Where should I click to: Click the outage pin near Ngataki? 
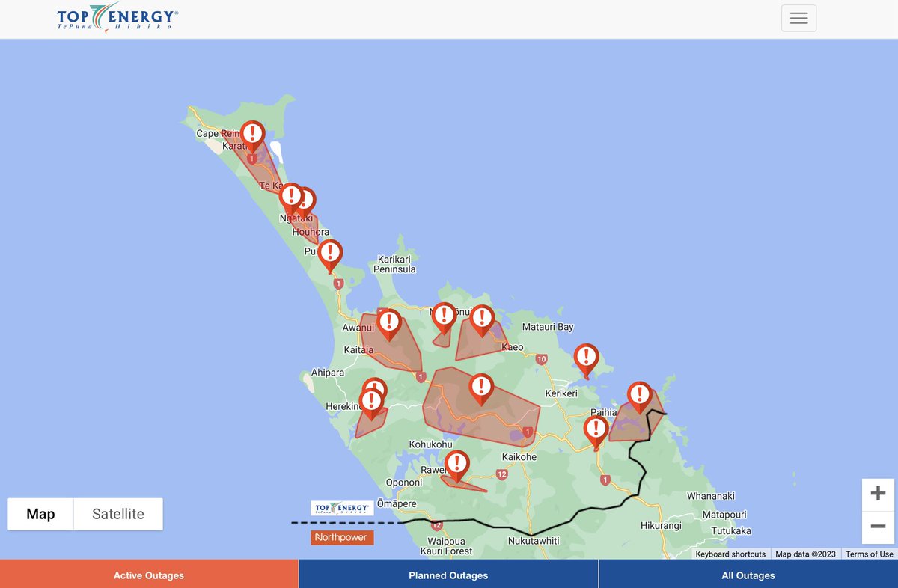point(291,195)
